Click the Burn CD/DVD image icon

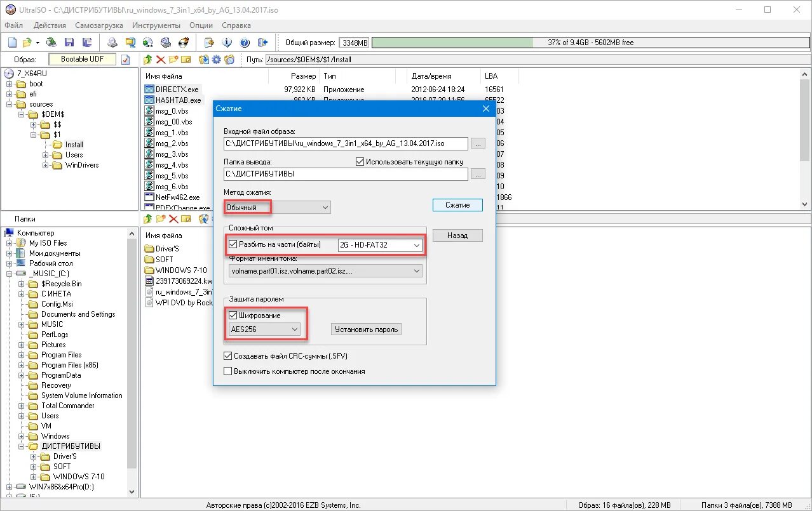click(184, 43)
